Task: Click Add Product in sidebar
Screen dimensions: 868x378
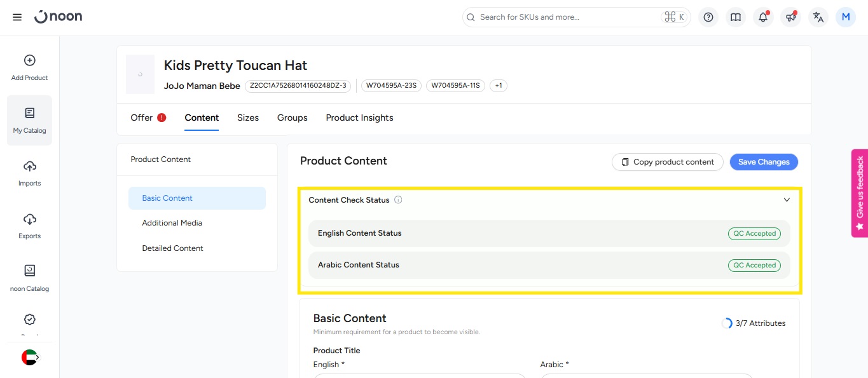Action: (x=29, y=67)
